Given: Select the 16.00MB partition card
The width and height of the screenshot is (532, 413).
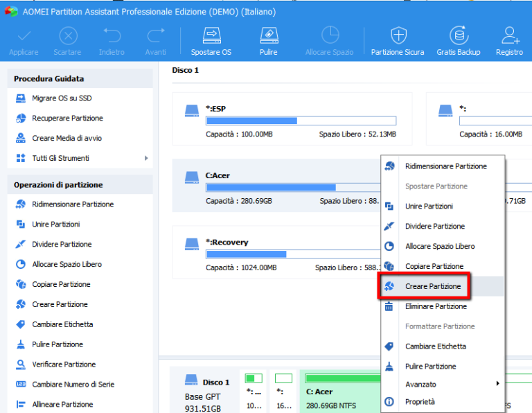Looking at the screenshot, I should pos(479,118).
